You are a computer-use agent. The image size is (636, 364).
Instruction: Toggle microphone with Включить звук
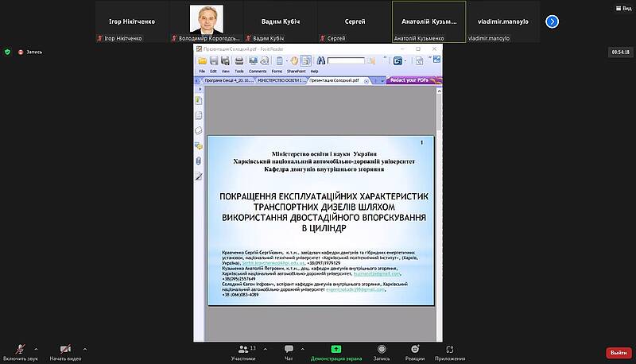tap(21, 352)
